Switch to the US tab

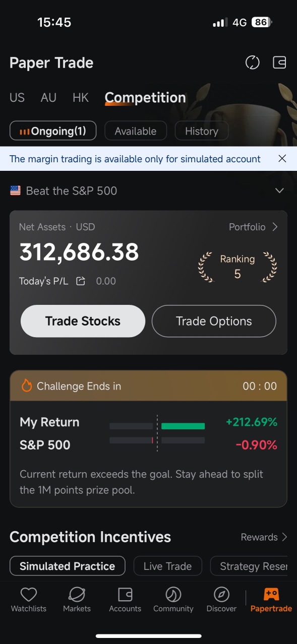pos(17,98)
